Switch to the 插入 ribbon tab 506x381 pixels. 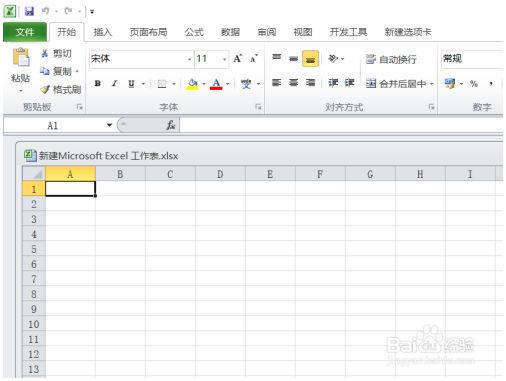102,32
